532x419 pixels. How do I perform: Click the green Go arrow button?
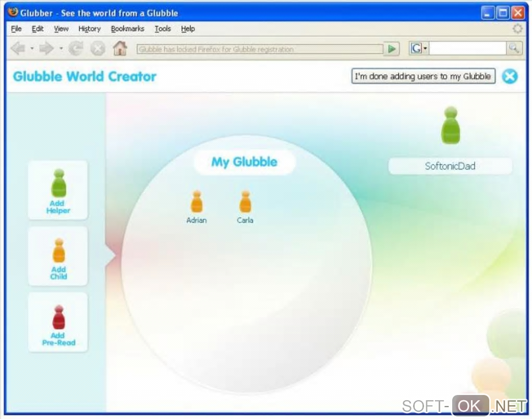point(392,49)
